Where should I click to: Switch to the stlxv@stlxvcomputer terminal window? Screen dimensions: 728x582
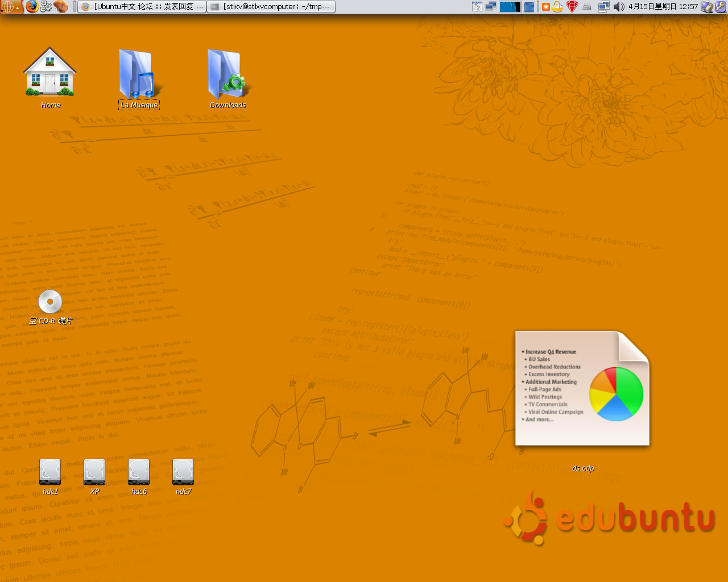[271, 7]
